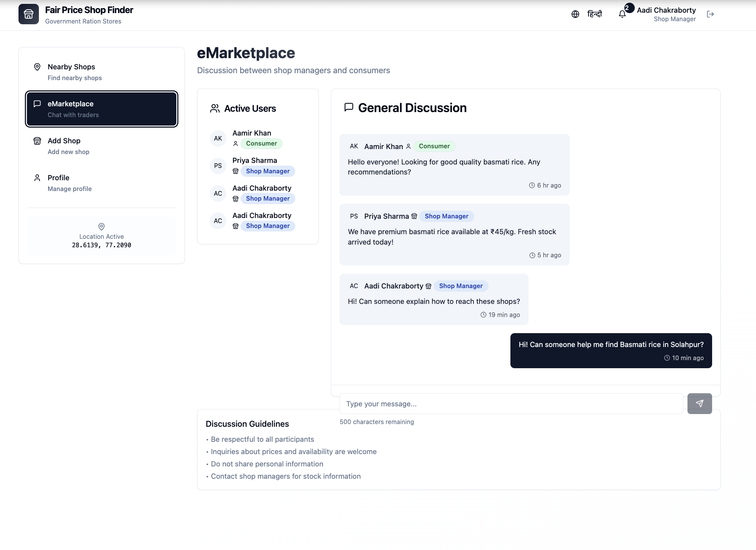Click the General Discussion chat bubble icon
The image size is (756, 550).
pos(349,107)
